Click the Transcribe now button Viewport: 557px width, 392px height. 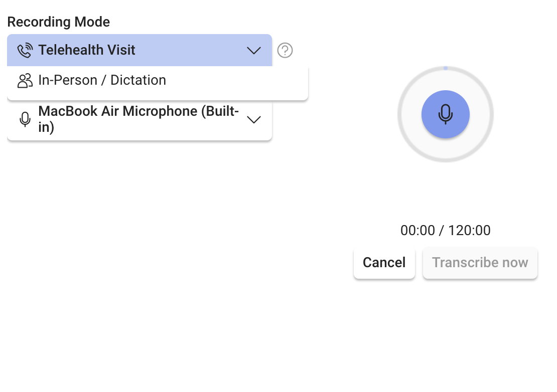(x=480, y=263)
